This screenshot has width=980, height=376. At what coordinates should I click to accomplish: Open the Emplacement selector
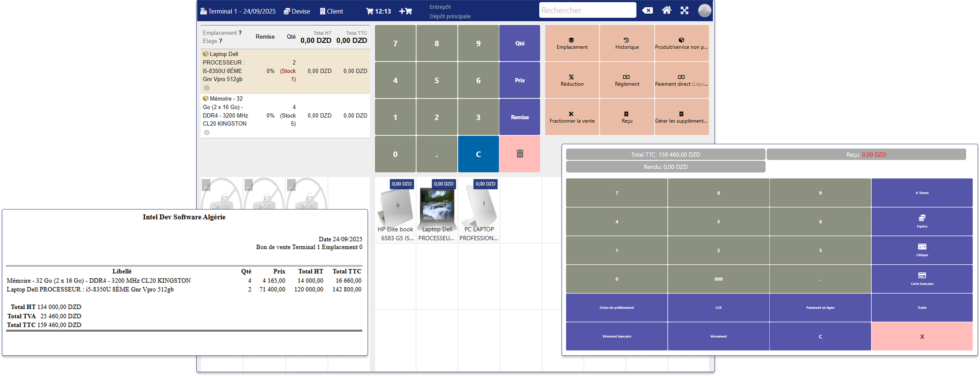click(571, 43)
